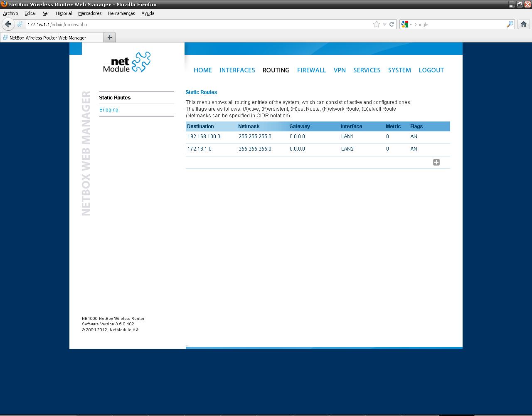The image size is (532, 416).
Task: Open the Marcadores menu
Action: pyautogui.click(x=90, y=13)
